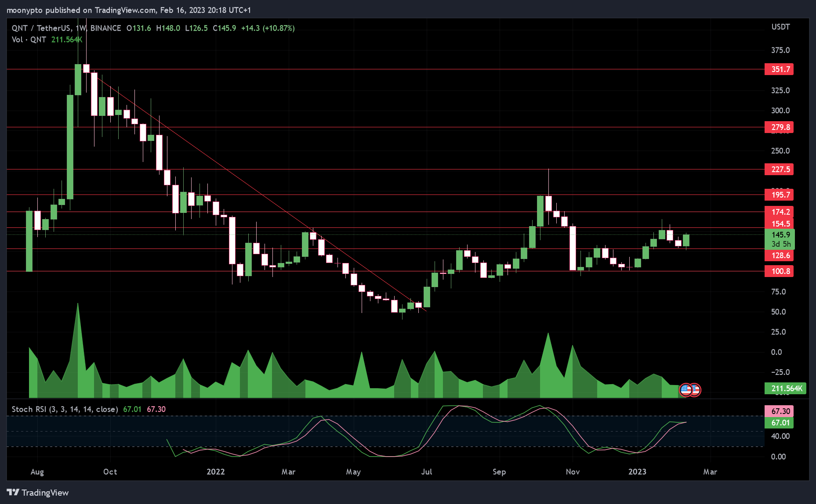Click the Jul time axis label
The width and height of the screenshot is (816, 504).
tap(427, 472)
